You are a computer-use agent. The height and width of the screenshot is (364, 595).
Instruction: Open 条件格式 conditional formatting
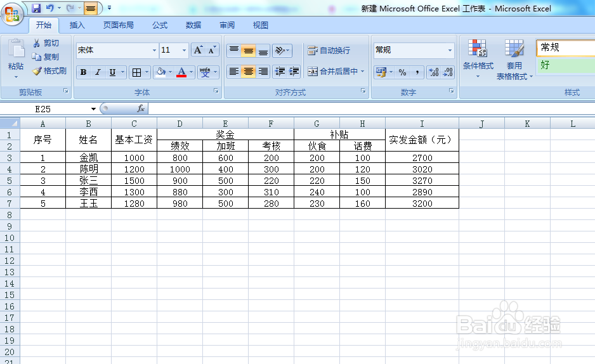point(478,59)
